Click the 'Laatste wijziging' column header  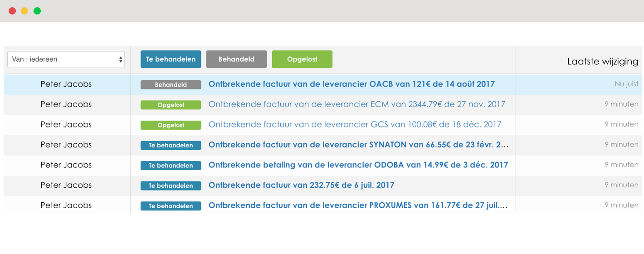click(x=603, y=62)
